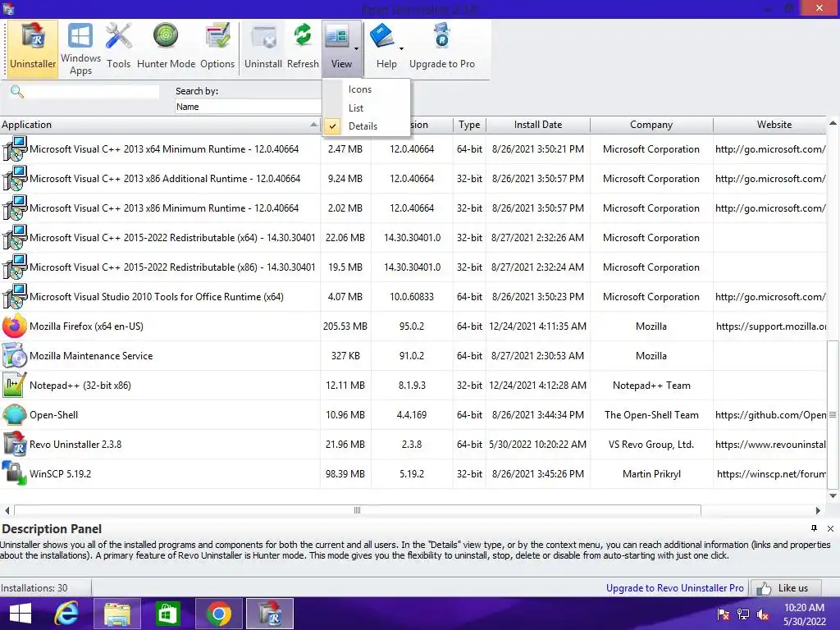Sort by the Application column header
Screen dimensions: 840x630
point(160,125)
